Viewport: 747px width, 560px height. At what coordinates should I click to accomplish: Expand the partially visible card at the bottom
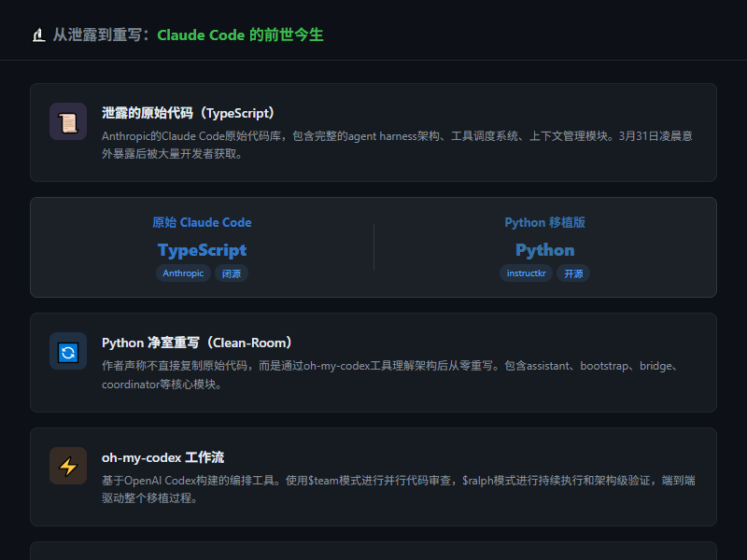pyautogui.click(x=373, y=553)
